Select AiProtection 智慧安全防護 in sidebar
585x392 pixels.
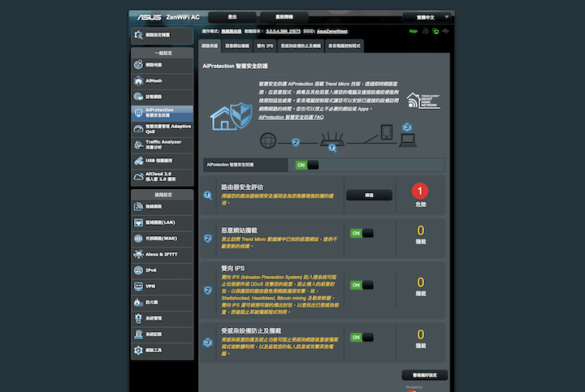[x=162, y=113]
